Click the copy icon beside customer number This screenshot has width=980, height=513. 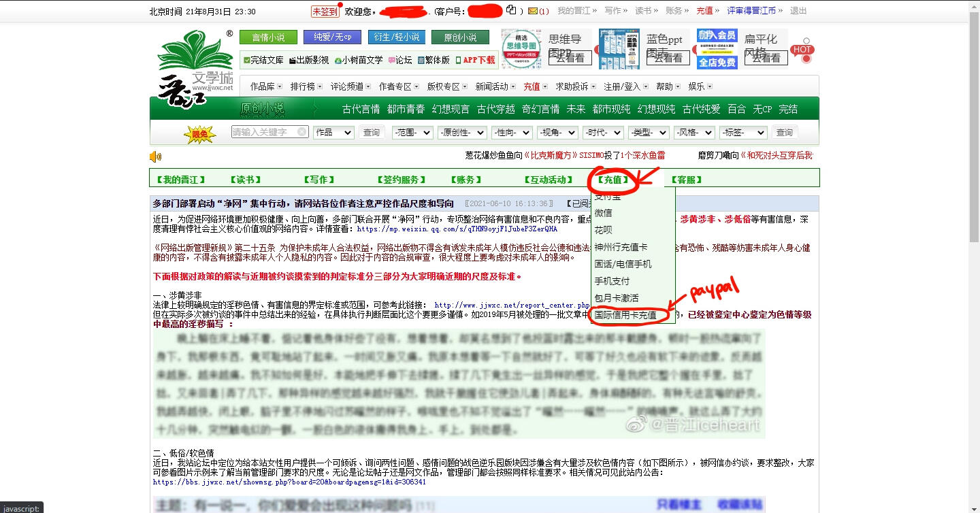511,10
